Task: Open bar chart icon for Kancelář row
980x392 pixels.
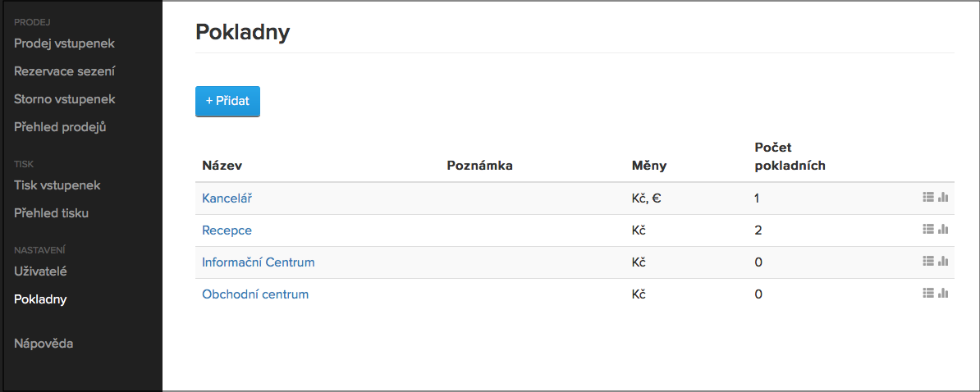Action: click(x=943, y=197)
